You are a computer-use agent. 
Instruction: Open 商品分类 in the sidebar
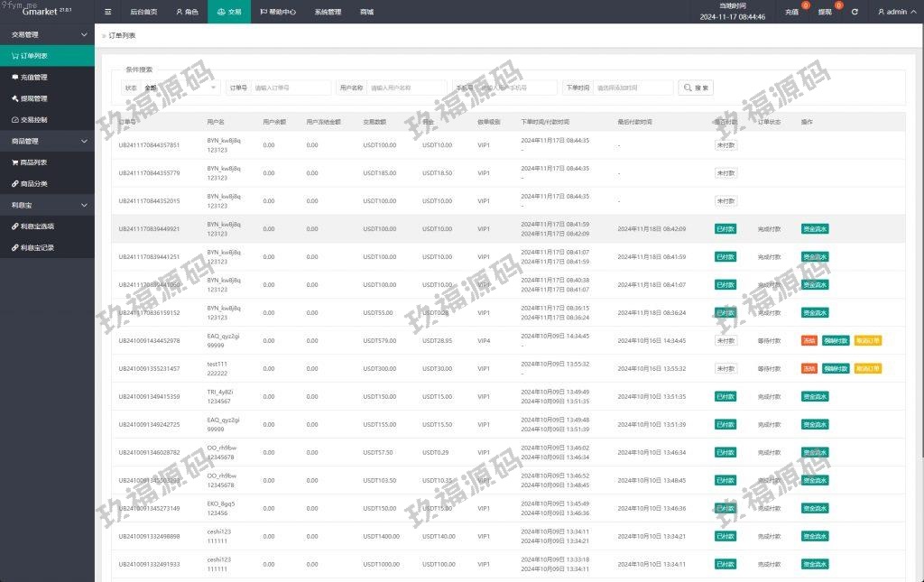(x=33, y=184)
